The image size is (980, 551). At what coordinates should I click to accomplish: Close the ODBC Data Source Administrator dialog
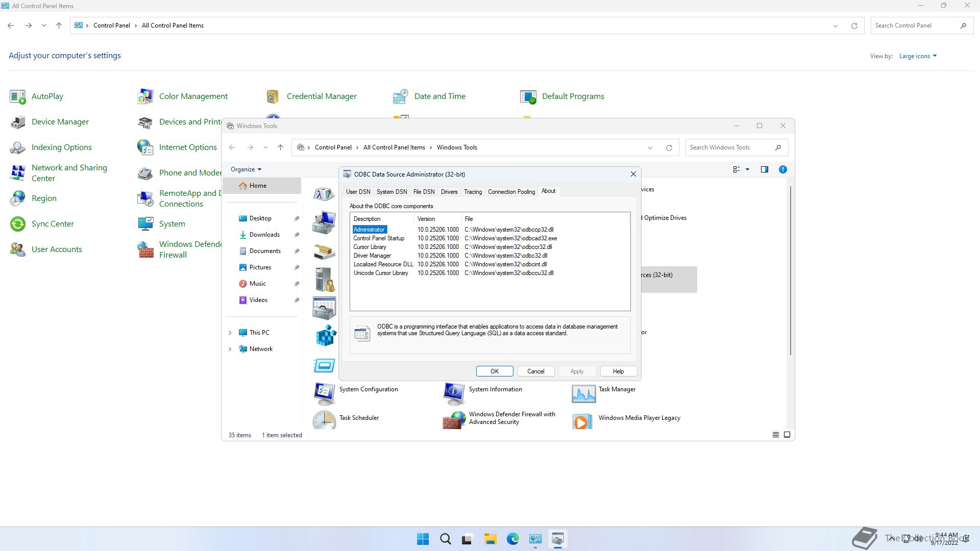pos(633,174)
